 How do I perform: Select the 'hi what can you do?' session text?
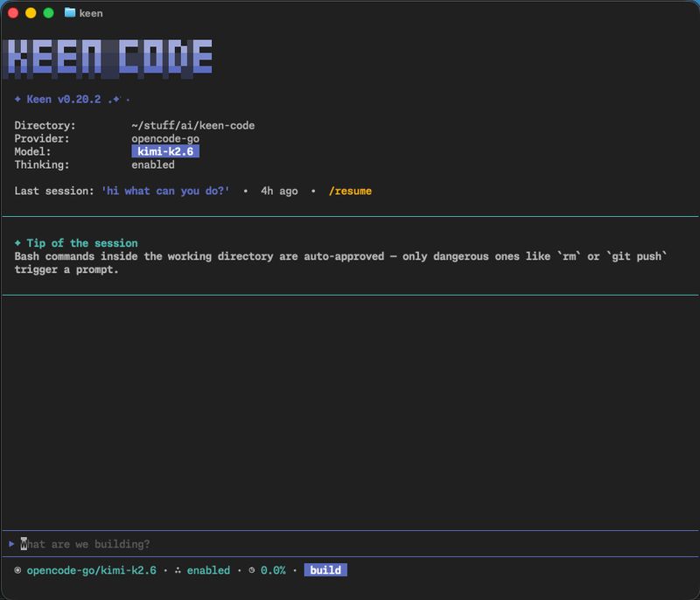(x=165, y=191)
